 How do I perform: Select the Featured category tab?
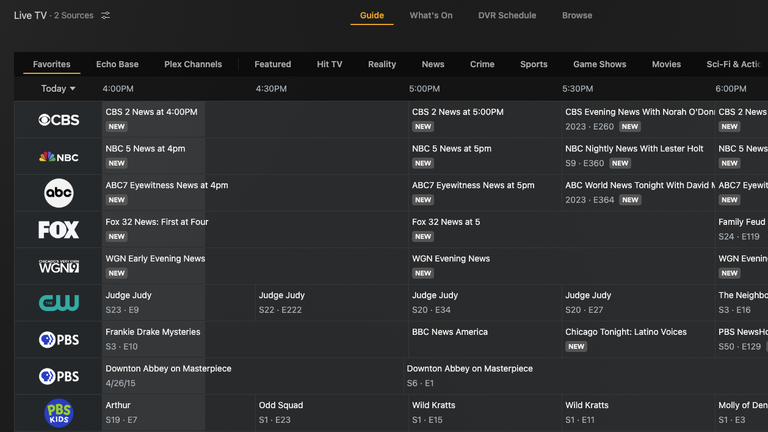[x=273, y=64]
